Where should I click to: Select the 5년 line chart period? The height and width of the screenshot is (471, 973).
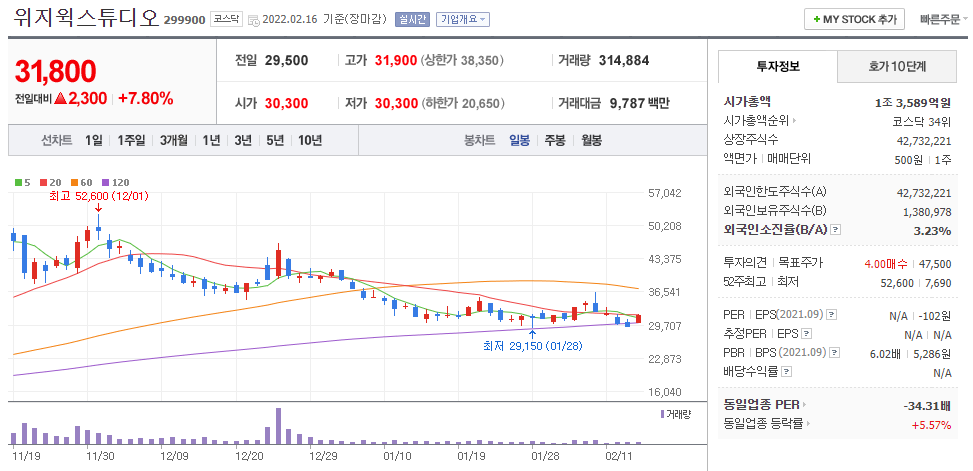pos(275,140)
